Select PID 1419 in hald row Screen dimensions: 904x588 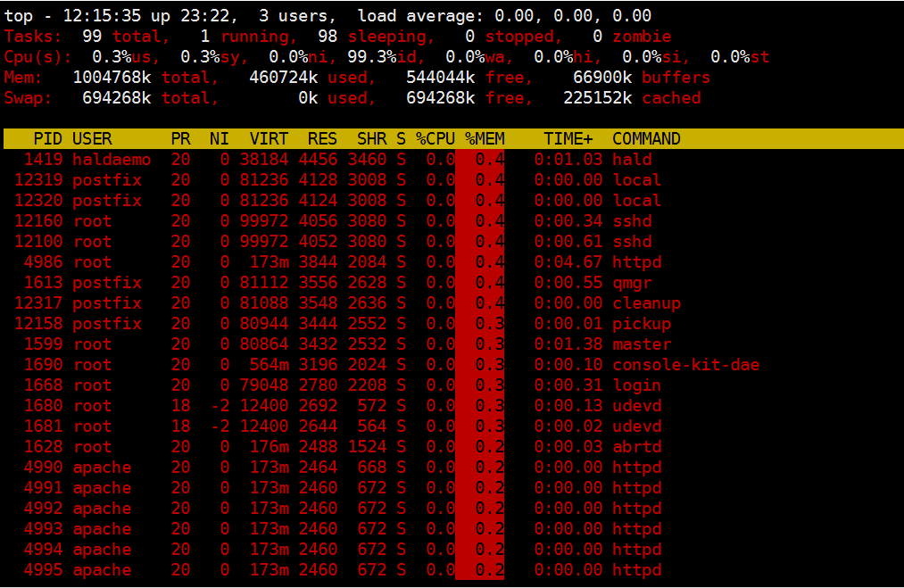pyautogui.click(x=43, y=160)
